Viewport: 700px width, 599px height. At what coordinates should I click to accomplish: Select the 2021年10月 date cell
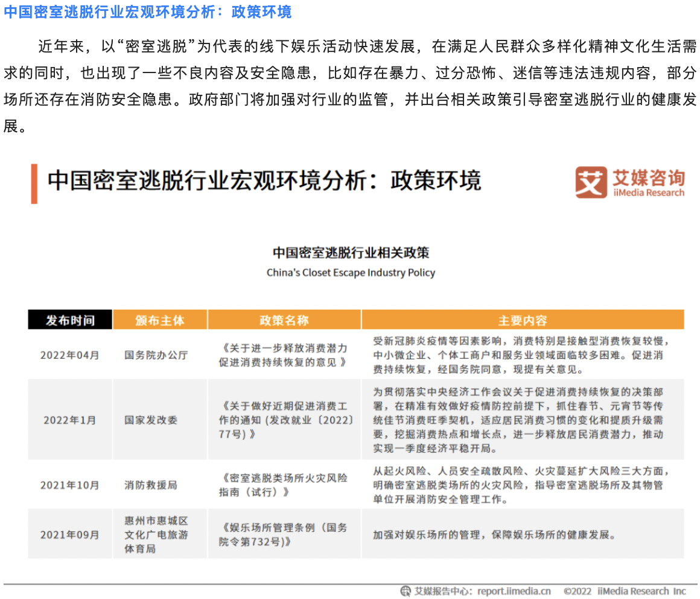pos(69,485)
